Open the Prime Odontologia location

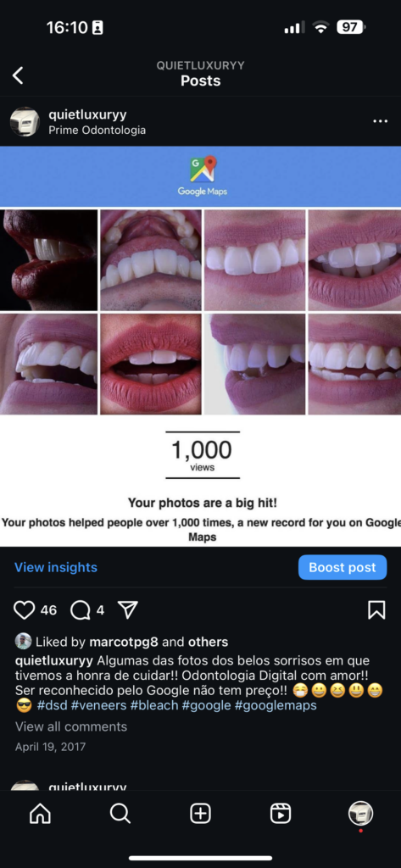point(97,131)
